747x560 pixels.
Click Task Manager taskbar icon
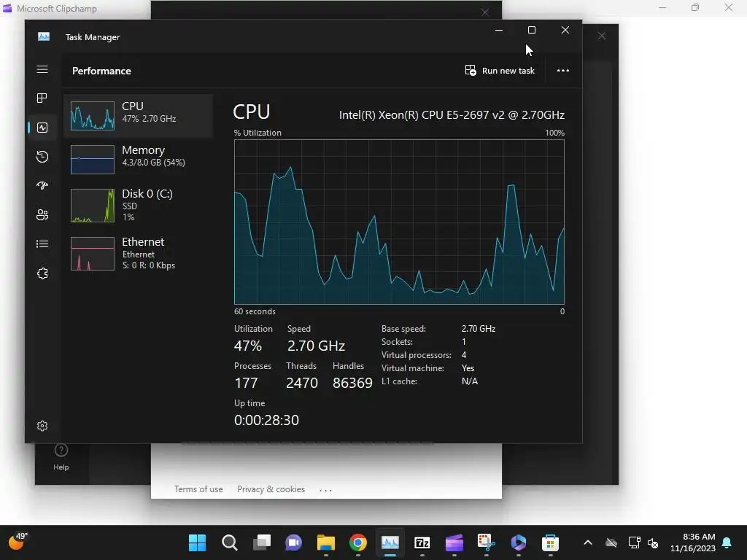click(390, 542)
